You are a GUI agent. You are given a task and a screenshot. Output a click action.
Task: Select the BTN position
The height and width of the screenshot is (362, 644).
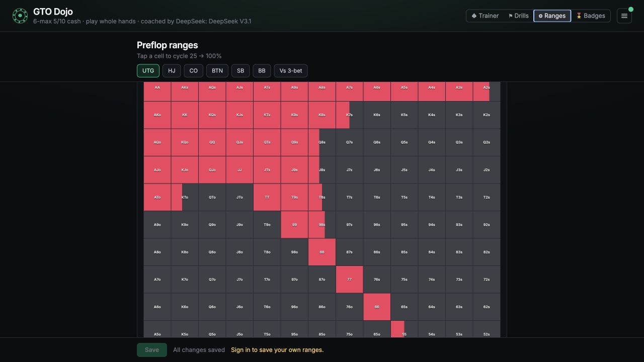click(x=217, y=71)
